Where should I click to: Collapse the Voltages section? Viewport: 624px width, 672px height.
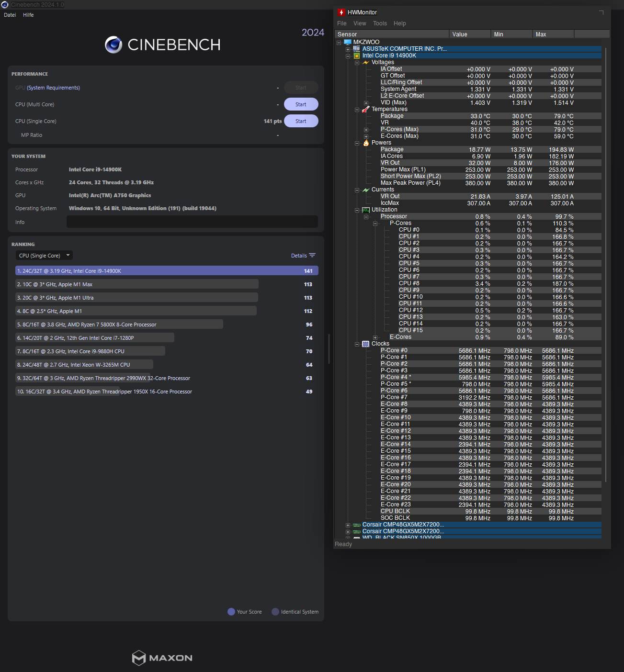click(x=357, y=62)
